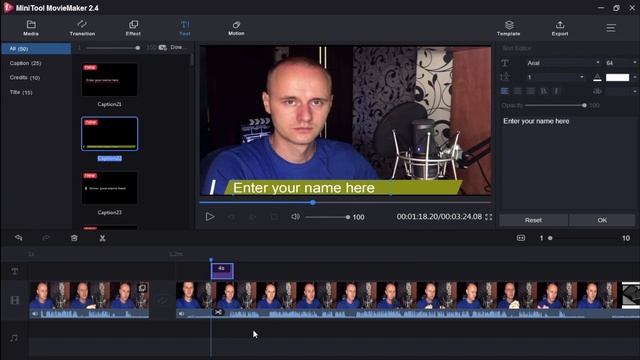Switch to the Text tab

coord(185,28)
